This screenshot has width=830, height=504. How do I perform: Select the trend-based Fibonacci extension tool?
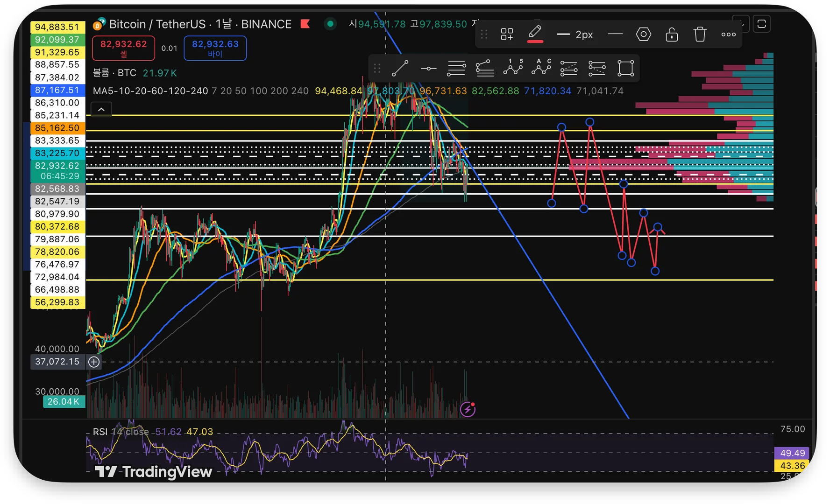pyautogui.click(x=485, y=69)
